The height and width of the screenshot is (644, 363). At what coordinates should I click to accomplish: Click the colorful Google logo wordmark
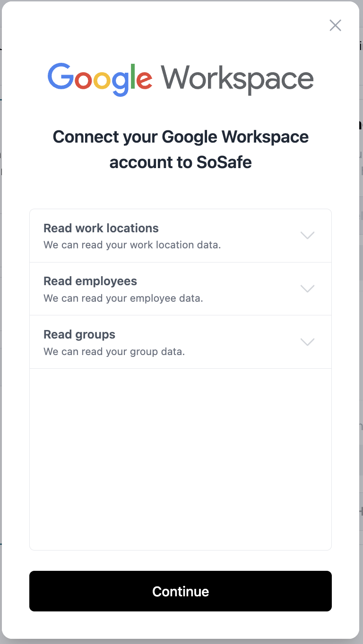100,79
